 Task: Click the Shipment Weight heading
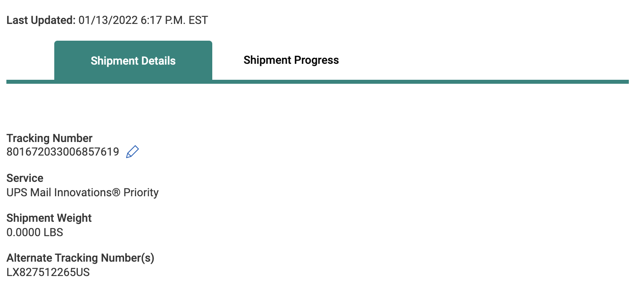point(49,218)
